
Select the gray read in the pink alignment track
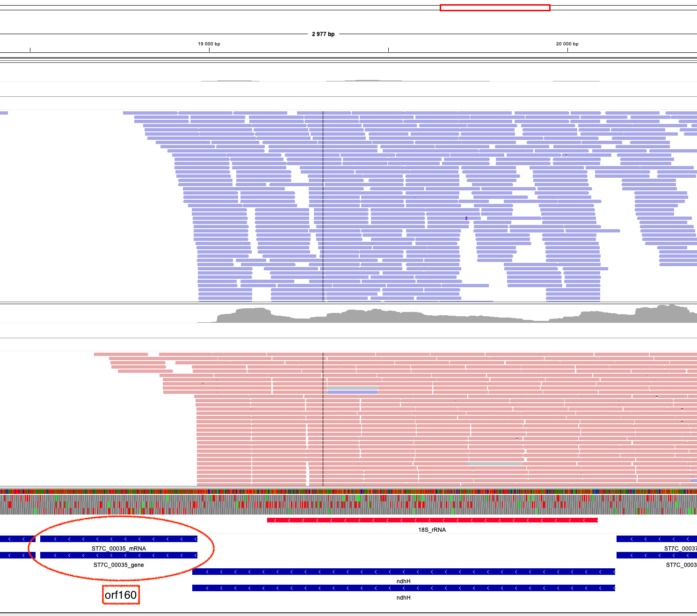pos(495,464)
